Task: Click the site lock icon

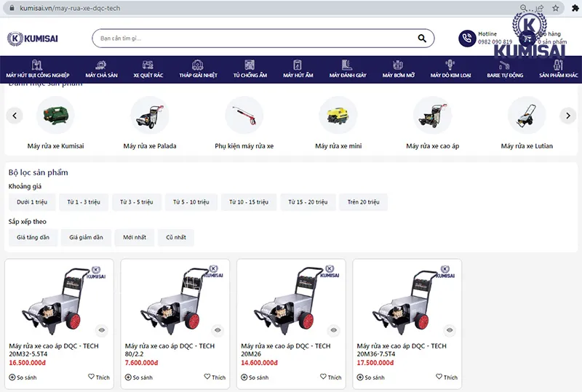Action: [x=12, y=8]
